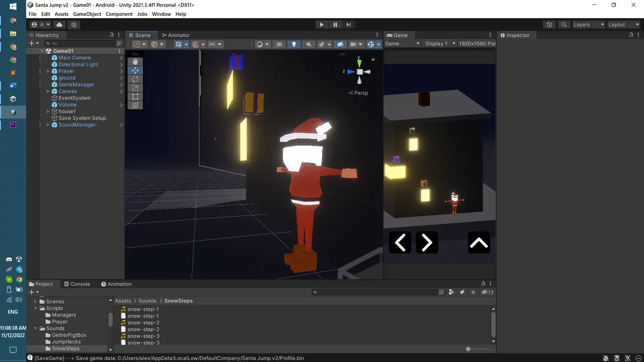Open the GameObject menu
Image resolution: width=644 pixels, height=362 pixels.
[87, 14]
